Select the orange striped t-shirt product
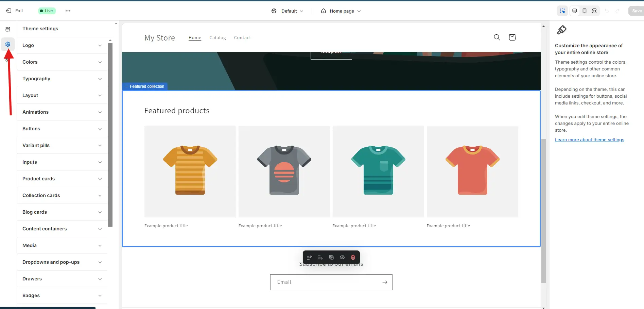 coord(190,172)
